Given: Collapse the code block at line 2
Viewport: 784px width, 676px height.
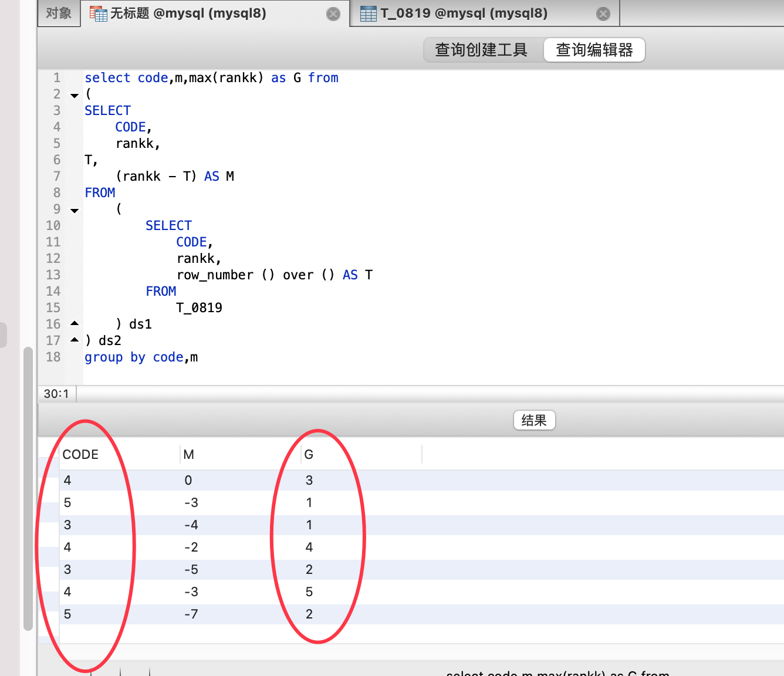Looking at the screenshot, I should [x=75, y=95].
